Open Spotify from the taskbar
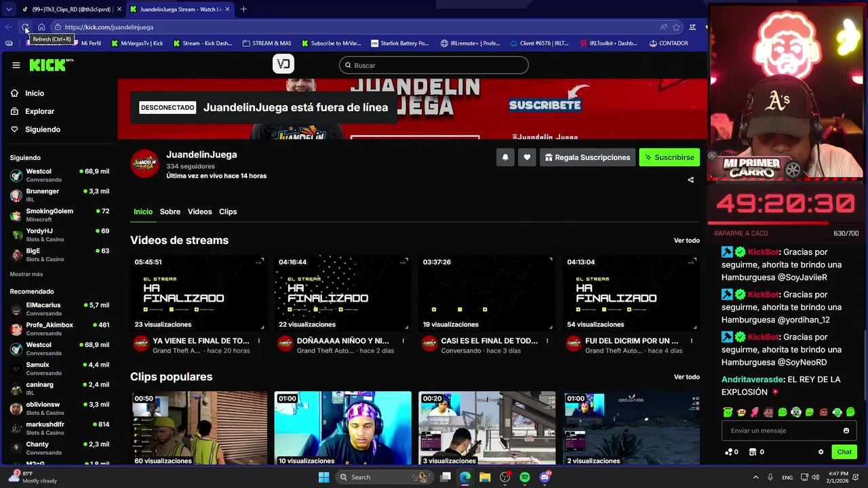The image size is (868, 488). pyautogui.click(x=525, y=477)
